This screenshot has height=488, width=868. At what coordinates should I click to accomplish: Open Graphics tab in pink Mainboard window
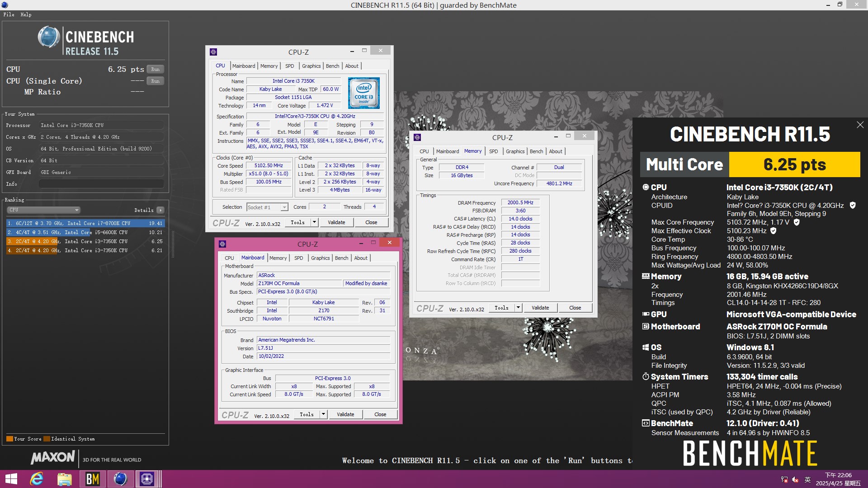[320, 258]
